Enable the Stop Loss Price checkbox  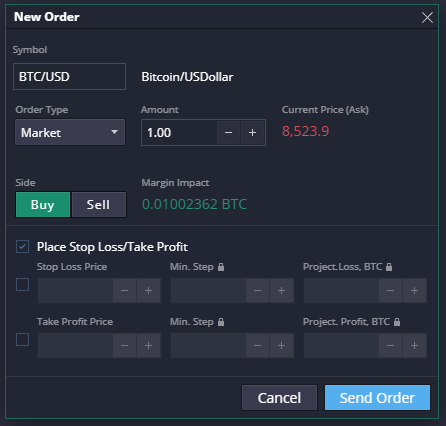[22, 285]
